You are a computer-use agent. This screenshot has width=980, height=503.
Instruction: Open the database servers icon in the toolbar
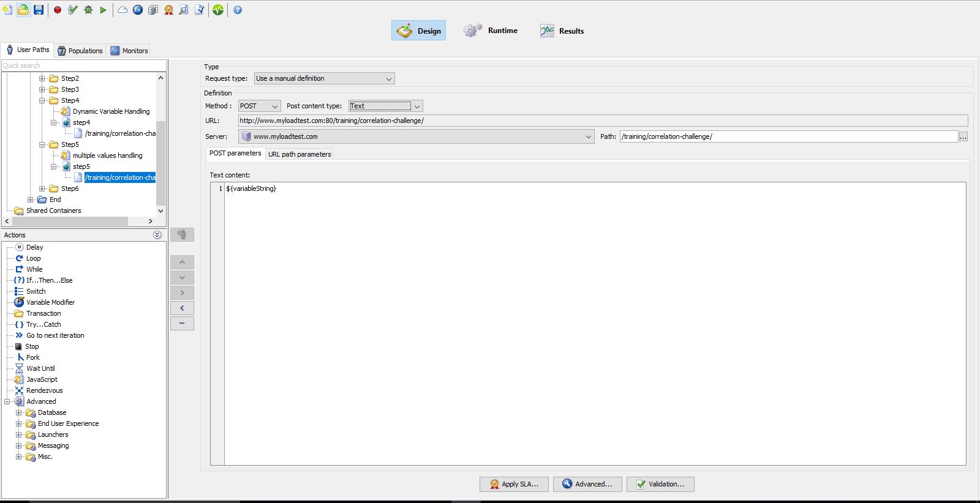tap(153, 10)
